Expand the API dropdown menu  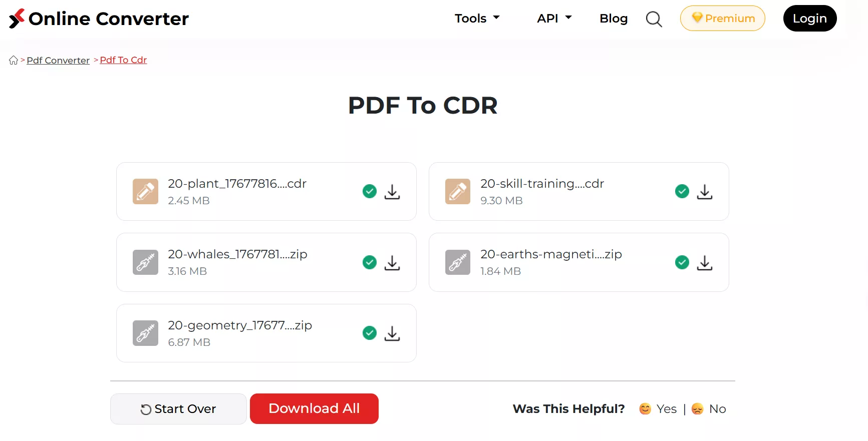click(x=554, y=19)
